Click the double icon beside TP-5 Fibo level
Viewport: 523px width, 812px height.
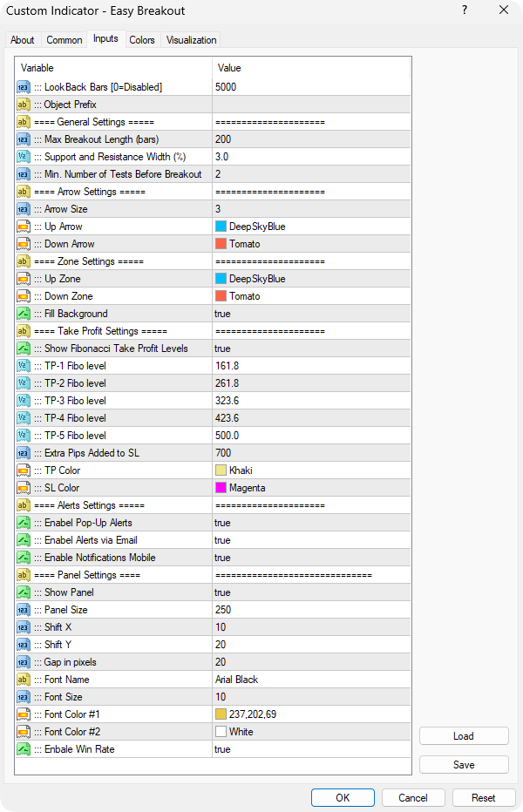[24, 436]
